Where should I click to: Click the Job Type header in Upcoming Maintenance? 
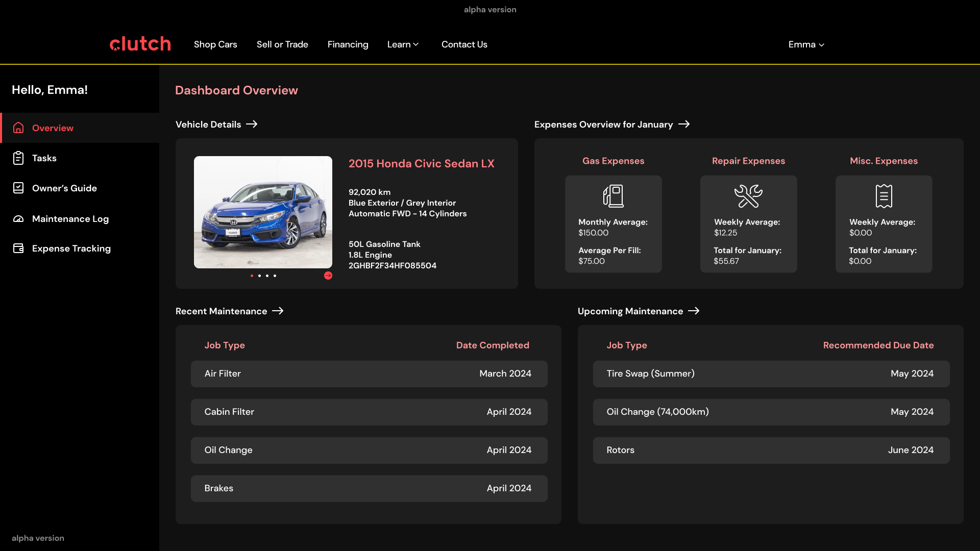click(627, 345)
